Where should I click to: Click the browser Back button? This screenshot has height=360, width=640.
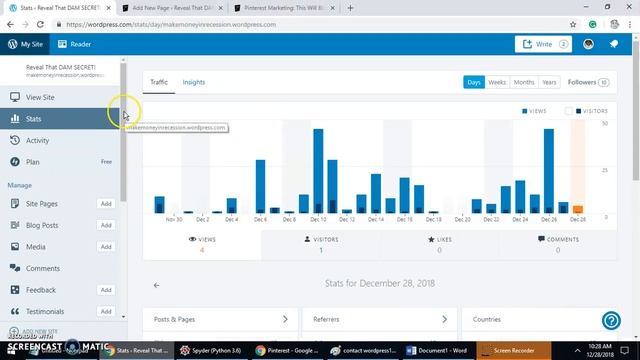[10, 24]
